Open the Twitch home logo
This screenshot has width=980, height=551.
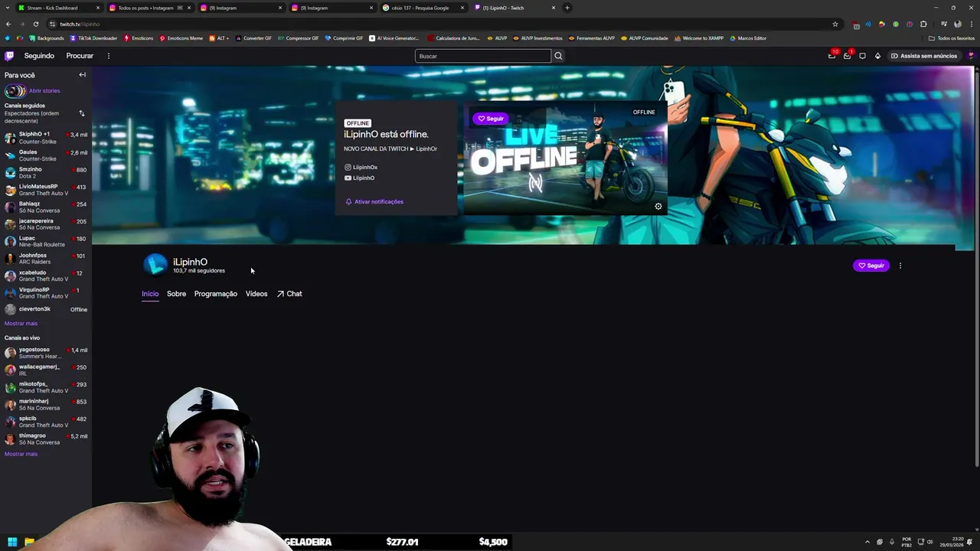point(9,56)
